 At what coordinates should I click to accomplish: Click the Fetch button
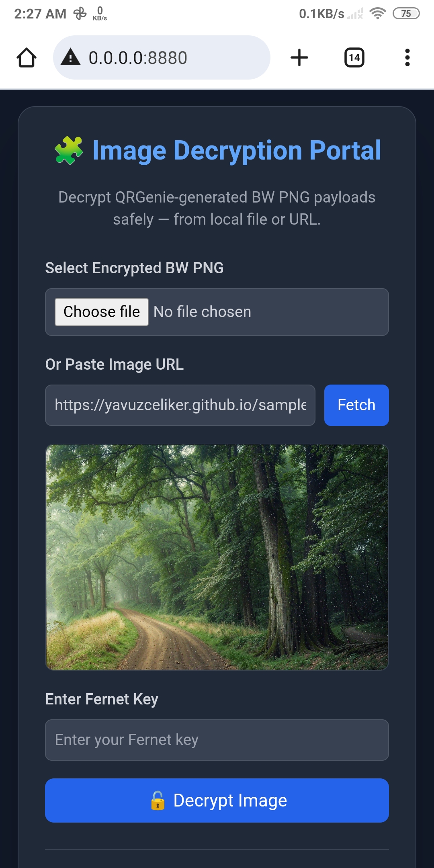pos(356,405)
